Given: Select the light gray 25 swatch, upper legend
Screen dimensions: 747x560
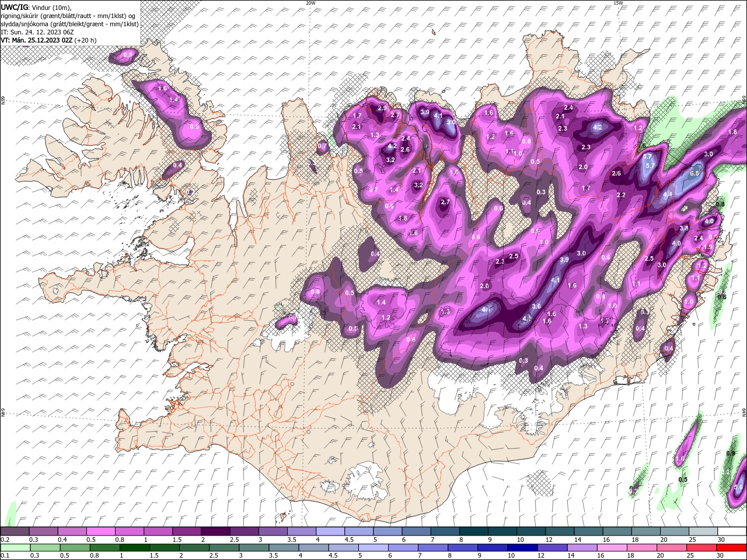Looking at the screenshot, I should coord(703,531).
